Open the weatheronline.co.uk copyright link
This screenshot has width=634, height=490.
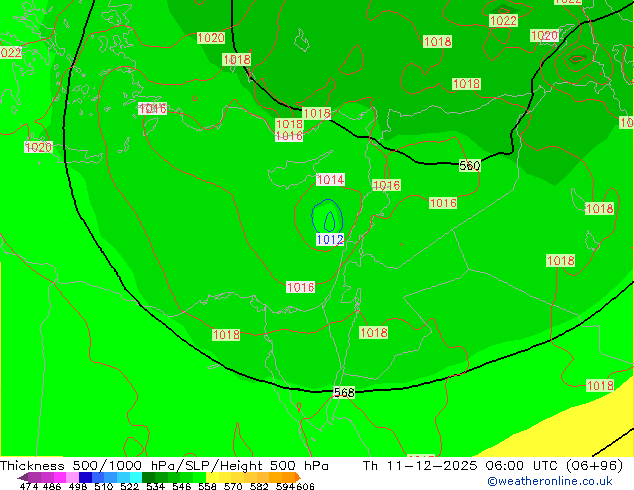550,481
